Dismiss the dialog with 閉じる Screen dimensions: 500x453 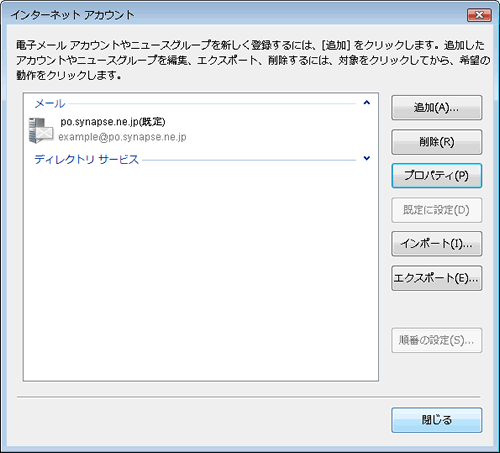pyautogui.click(x=436, y=420)
